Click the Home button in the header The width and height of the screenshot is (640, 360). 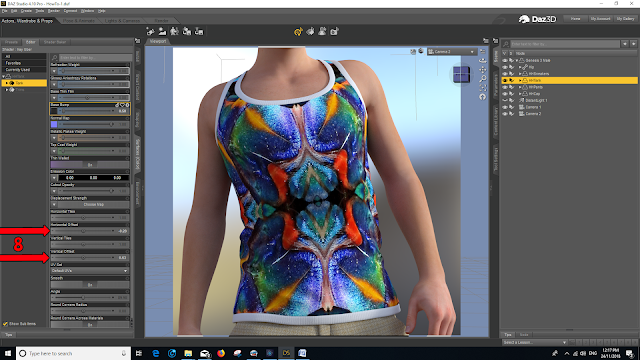[x=576, y=19]
